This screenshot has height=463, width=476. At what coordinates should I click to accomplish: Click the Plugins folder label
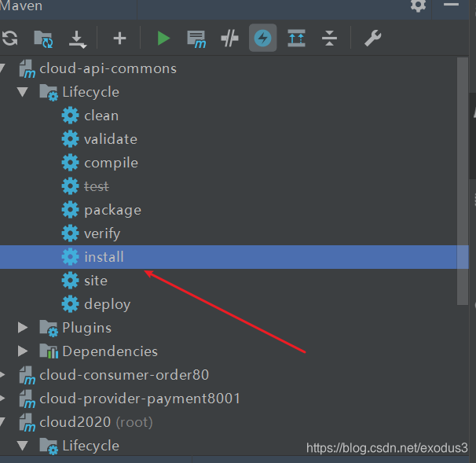click(x=87, y=328)
